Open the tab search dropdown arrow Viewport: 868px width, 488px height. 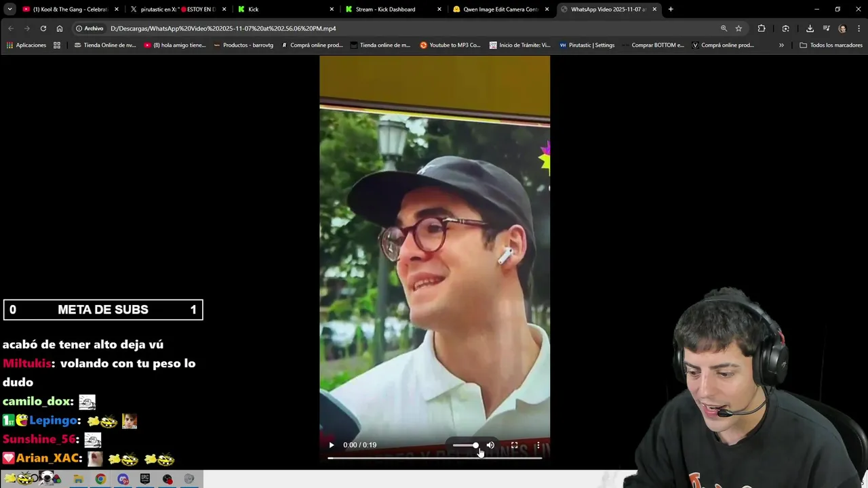[9, 9]
